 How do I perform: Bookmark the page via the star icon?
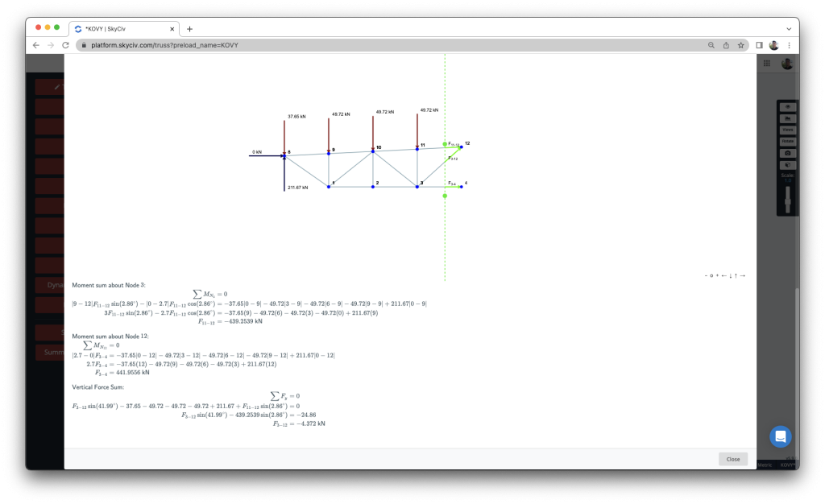point(740,45)
